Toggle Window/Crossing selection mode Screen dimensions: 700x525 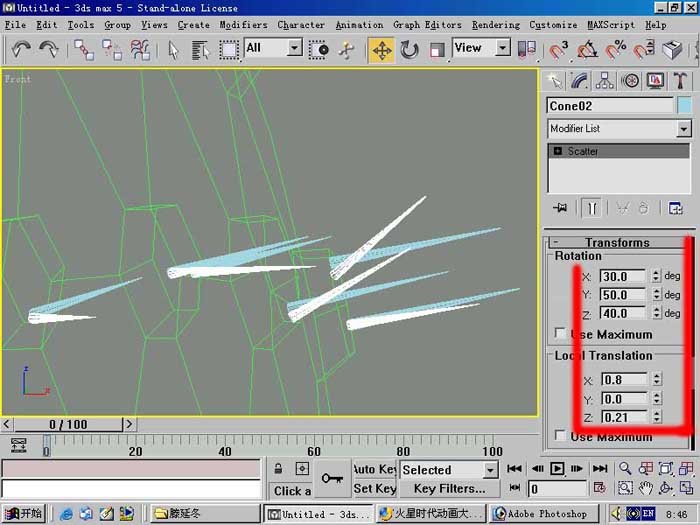318,50
